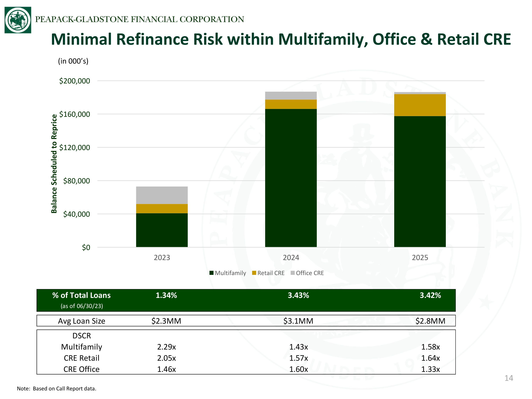Click the Peapack-Gladstone Financial Corporation header text
Image resolution: width=532 pixels, height=399 pixels.
click(x=140, y=19)
